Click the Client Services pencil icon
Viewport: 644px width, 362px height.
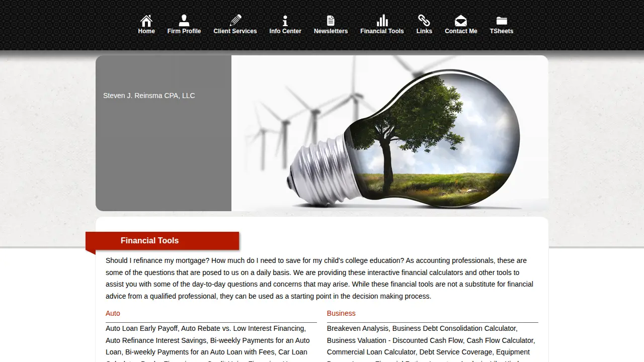click(235, 21)
